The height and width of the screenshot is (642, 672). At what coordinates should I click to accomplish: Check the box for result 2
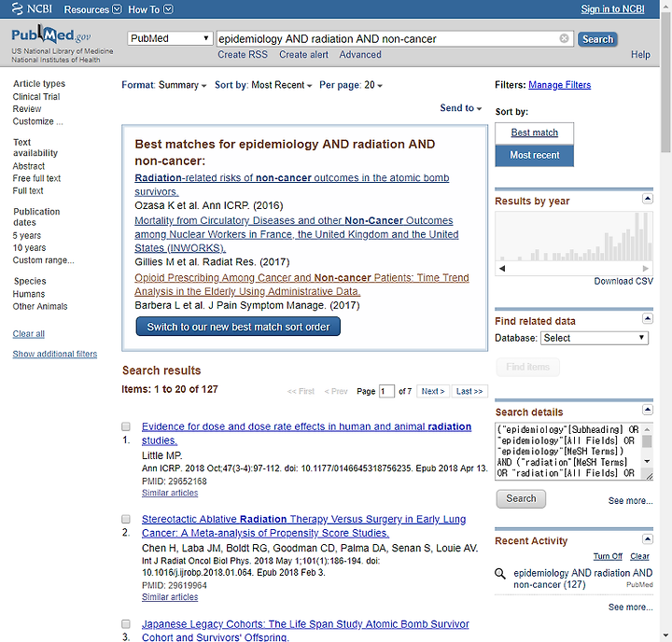[x=126, y=519]
